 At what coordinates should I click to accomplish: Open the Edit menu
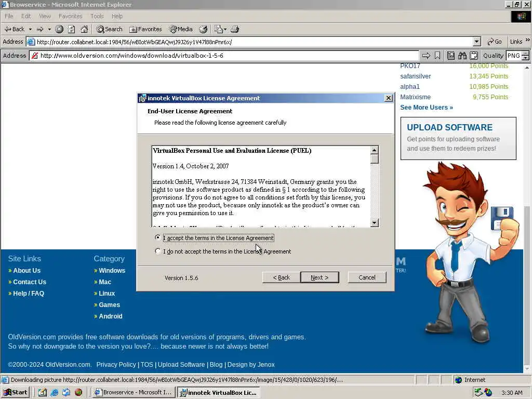(26, 16)
